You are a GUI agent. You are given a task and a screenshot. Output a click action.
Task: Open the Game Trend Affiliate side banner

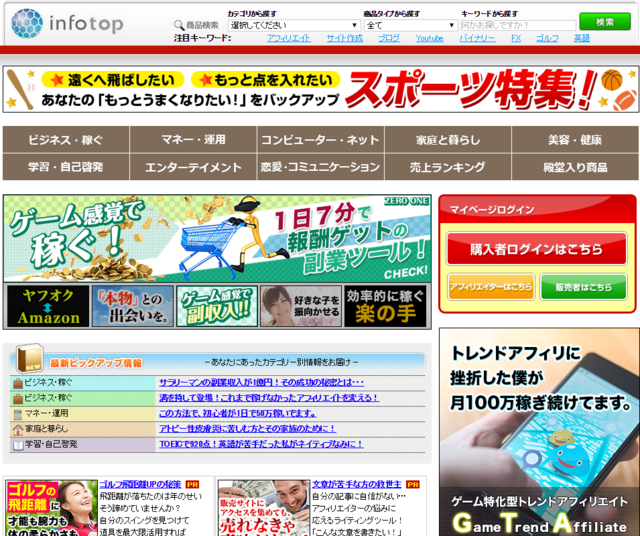point(539,431)
